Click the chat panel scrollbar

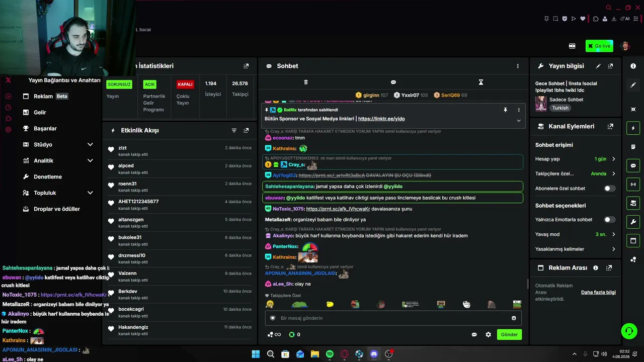pos(527,284)
